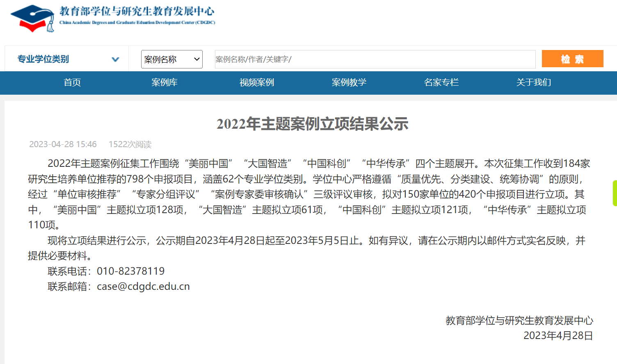Open the 专业学位类别 category menu
The width and height of the screenshot is (617, 364).
pos(43,59)
